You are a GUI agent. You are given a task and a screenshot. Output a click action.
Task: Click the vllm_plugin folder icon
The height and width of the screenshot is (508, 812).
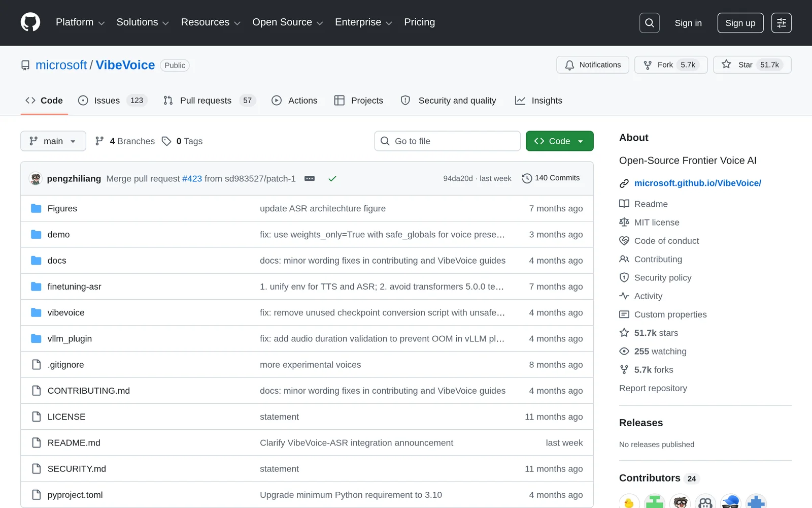coord(36,338)
